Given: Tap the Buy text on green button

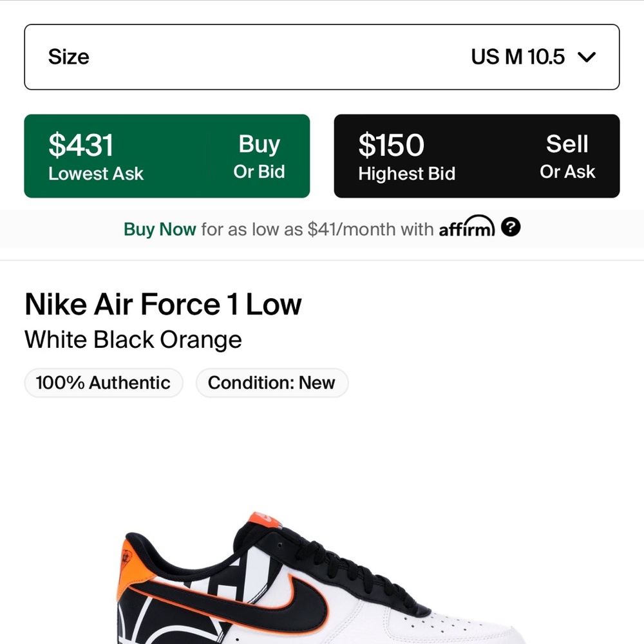Looking at the screenshot, I should pos(259,144).
